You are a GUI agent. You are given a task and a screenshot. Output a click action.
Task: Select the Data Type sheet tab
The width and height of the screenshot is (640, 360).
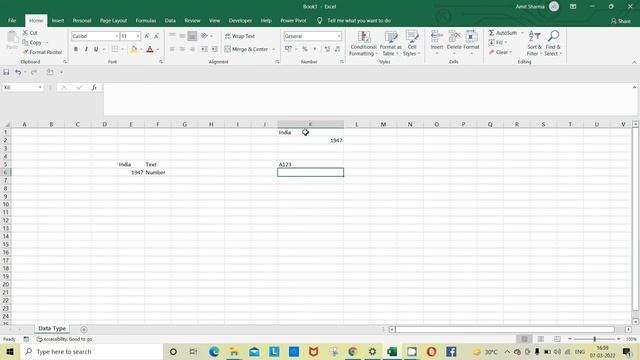pos(52,328)
